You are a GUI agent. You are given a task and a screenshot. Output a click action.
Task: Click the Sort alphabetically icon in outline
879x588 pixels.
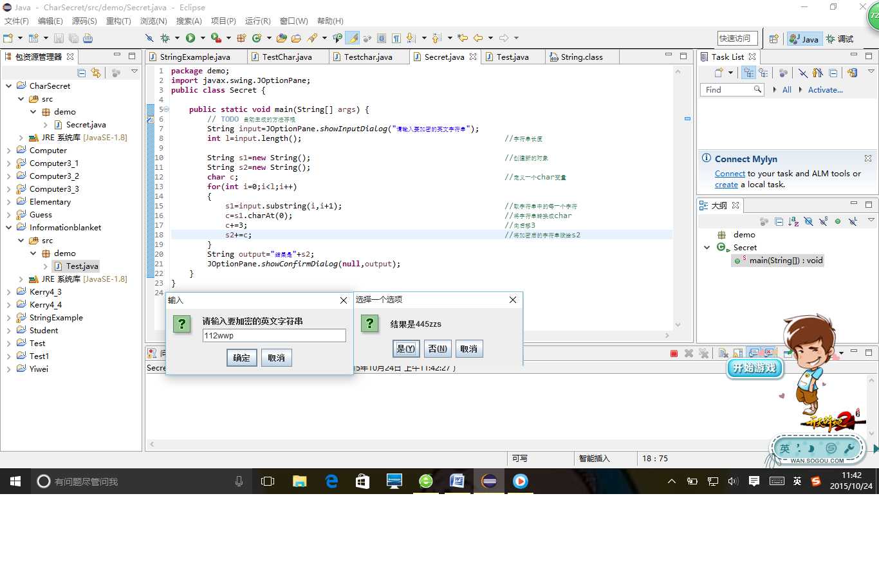tap(793, 221)
